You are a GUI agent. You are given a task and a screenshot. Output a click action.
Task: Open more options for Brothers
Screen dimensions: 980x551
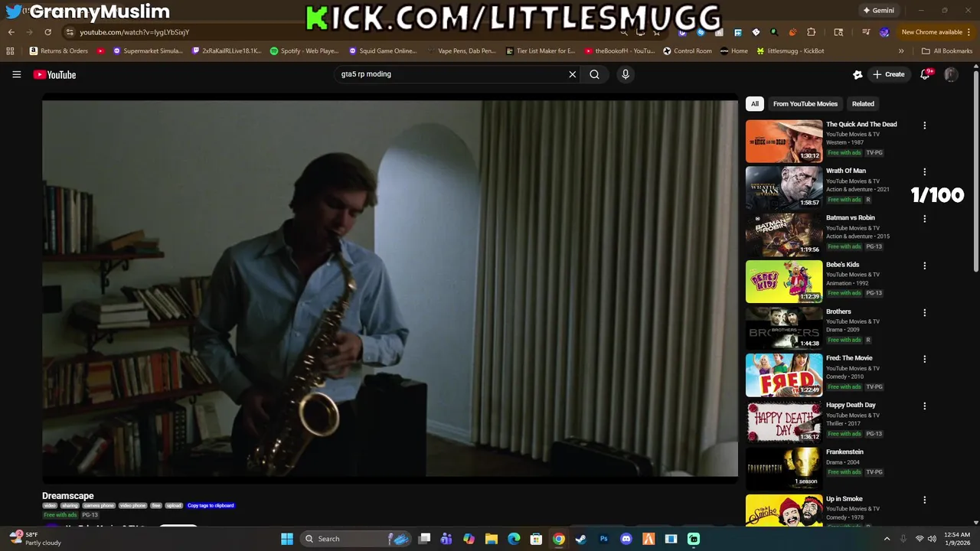pyautogui.click(x=925, y=312)
